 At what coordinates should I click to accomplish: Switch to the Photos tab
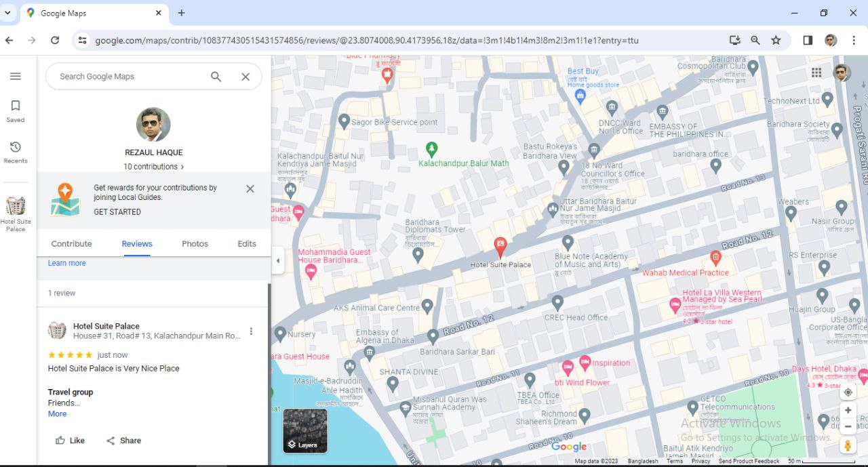195,244
